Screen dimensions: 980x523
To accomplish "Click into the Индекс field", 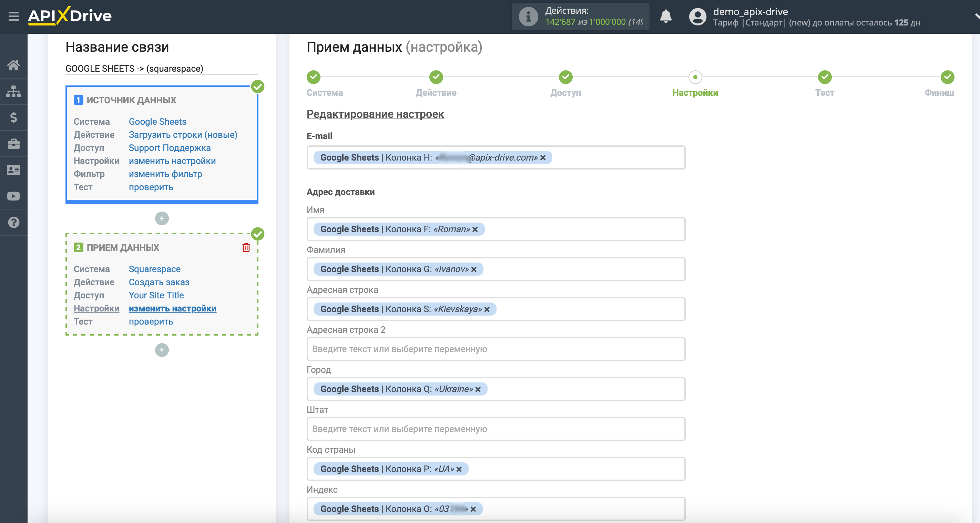I will click(496, 509).
